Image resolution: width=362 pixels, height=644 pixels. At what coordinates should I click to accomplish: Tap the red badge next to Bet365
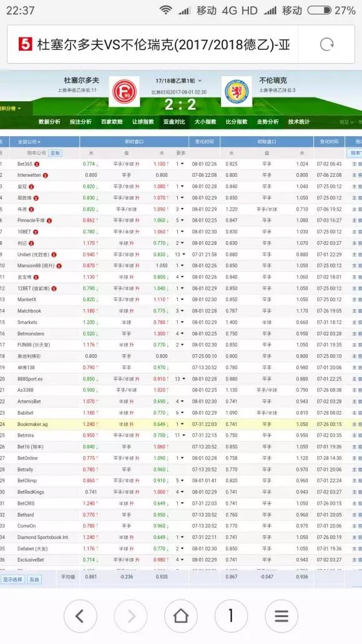pyautogui.click(x=37, y=164)
